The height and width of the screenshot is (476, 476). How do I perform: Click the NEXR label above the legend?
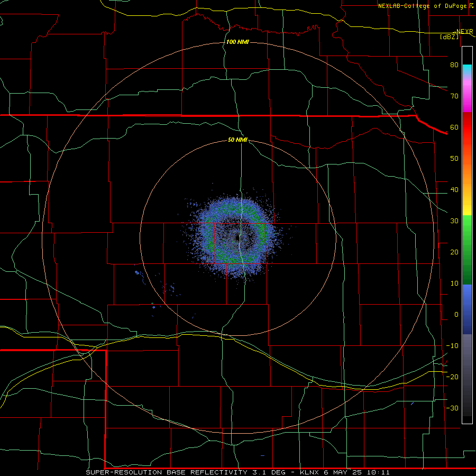(464, 31)
